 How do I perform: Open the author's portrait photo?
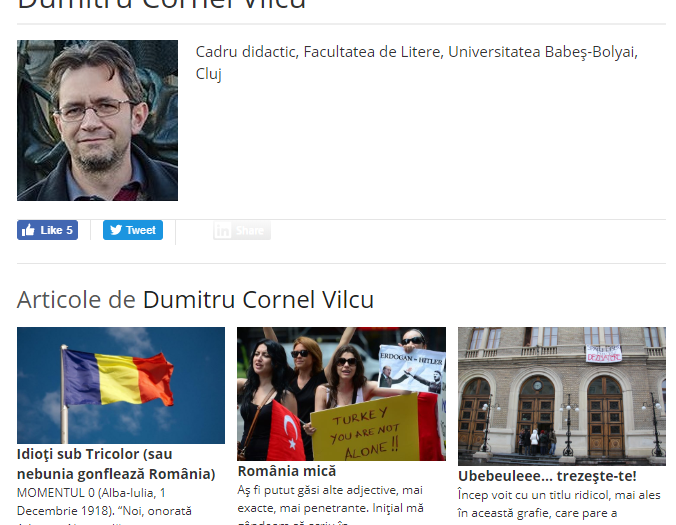97,120
